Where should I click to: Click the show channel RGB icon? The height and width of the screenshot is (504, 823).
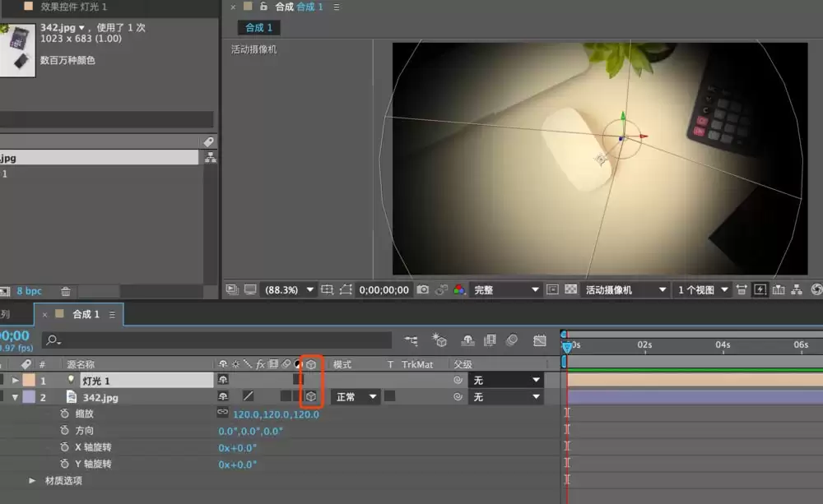[x=459, y=289]
